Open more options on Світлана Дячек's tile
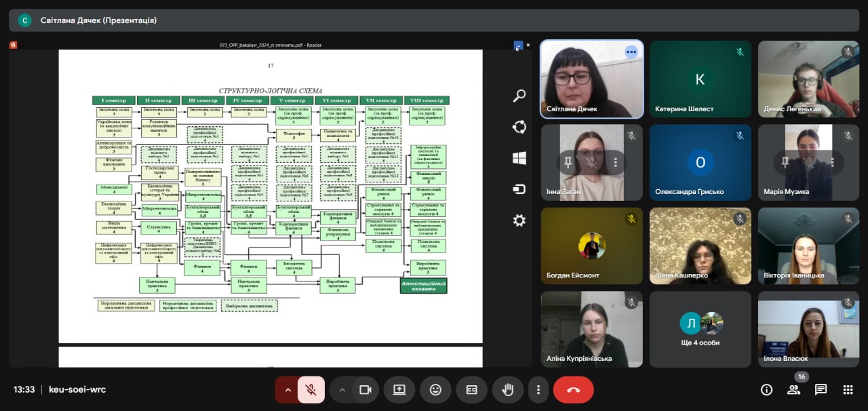 (x=631, y=52)
